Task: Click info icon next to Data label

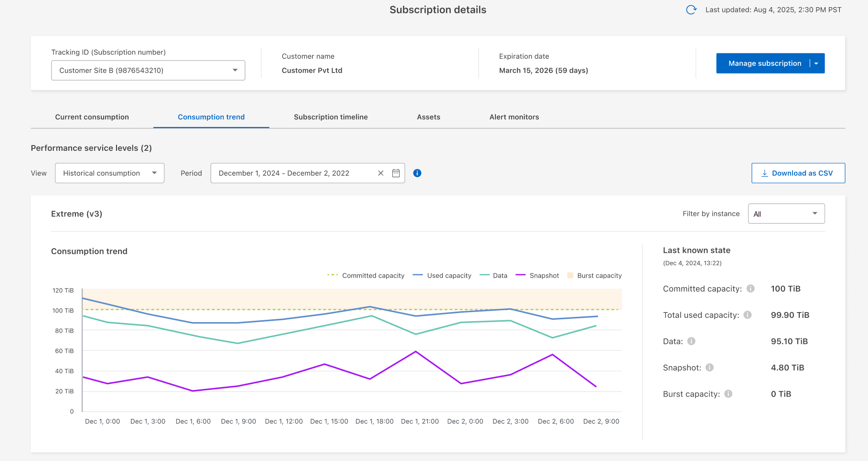Action: tap(691, 341)
